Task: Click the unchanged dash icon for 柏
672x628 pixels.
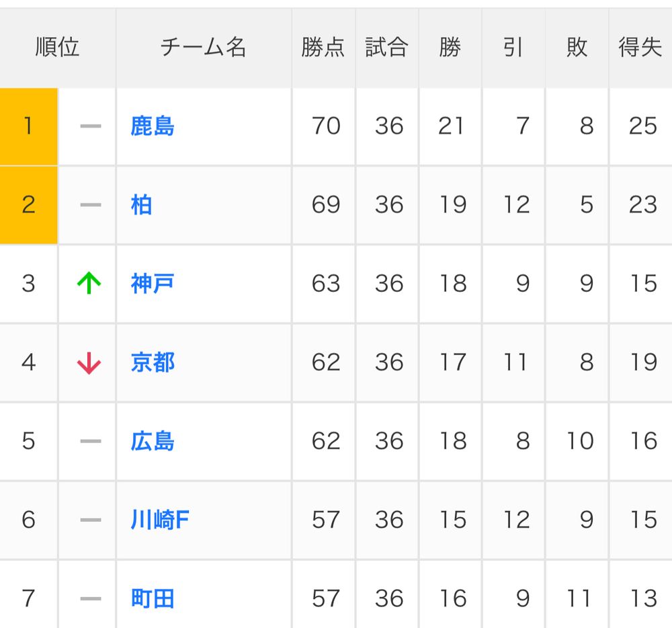Action: pos(91,205)
